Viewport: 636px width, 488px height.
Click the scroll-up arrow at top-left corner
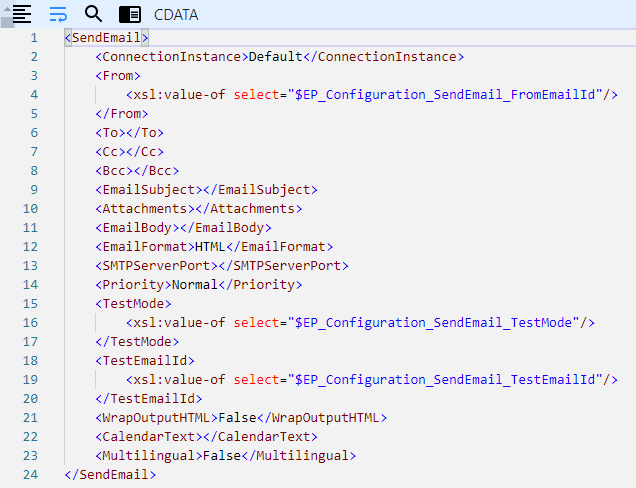tap(7, 9)
